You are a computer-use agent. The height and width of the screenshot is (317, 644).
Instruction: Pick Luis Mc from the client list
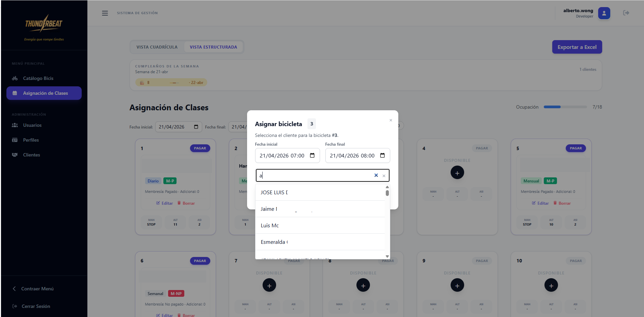(320, 226)
